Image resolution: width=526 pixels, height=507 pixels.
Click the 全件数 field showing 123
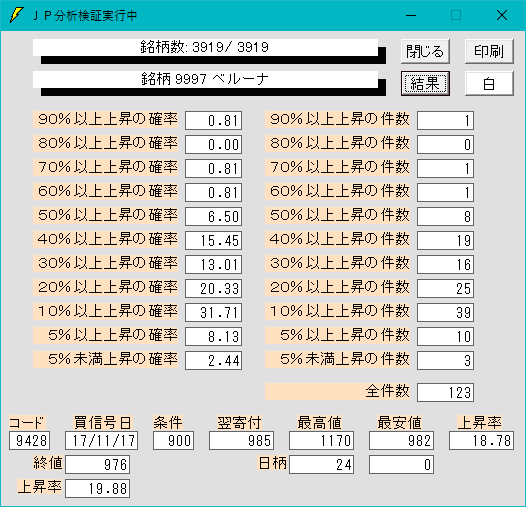445,392
